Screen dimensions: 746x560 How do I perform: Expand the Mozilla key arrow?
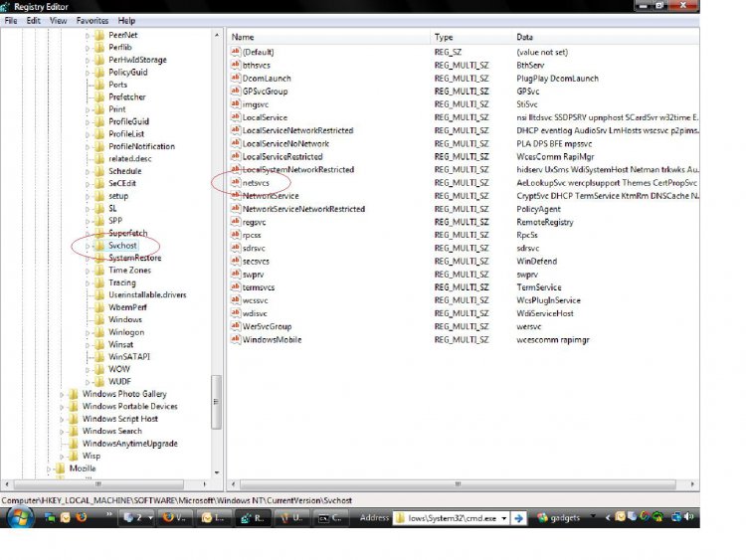coord(48,469)
